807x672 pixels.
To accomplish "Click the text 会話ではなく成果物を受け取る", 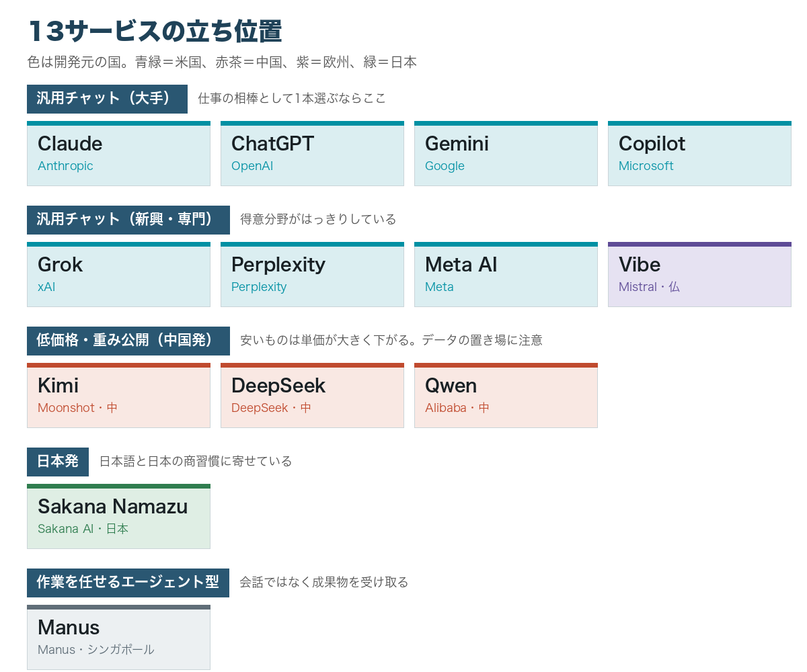I will pyautogui.click(x=324, y=583).
